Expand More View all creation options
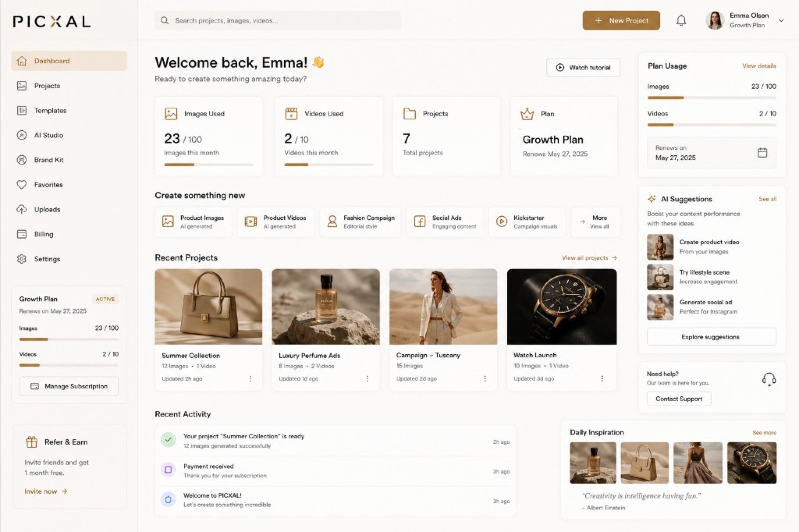Viewport: 799px width, 532px height. (595, 222)
